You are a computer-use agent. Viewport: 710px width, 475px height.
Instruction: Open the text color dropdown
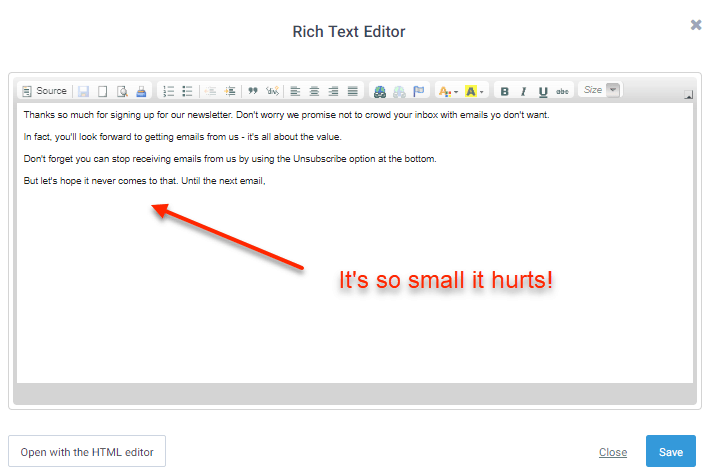[448, 91]
